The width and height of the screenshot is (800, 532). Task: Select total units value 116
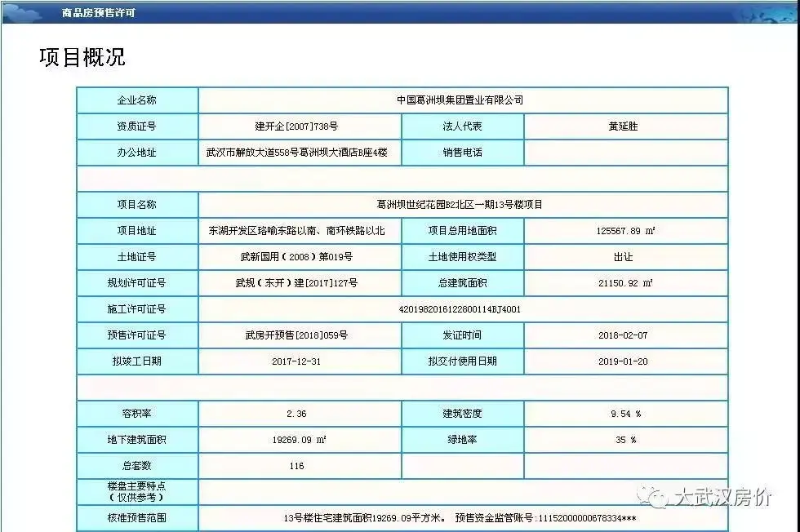tap(296, 466)
